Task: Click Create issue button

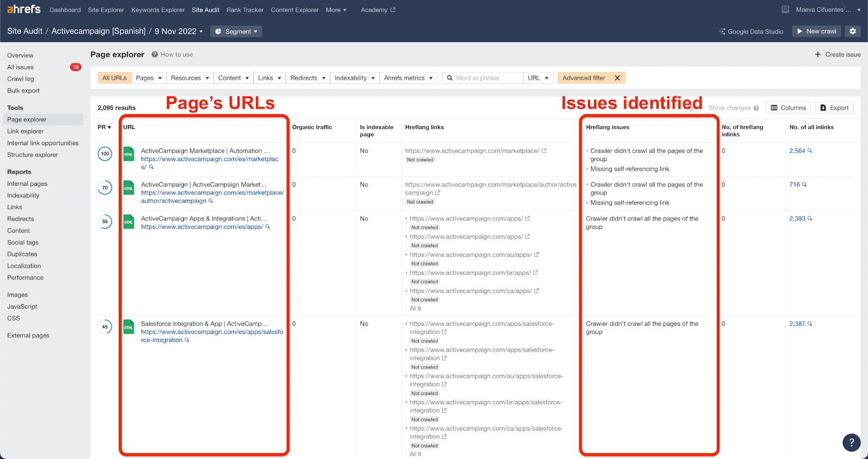Action: tap(838, 54)
